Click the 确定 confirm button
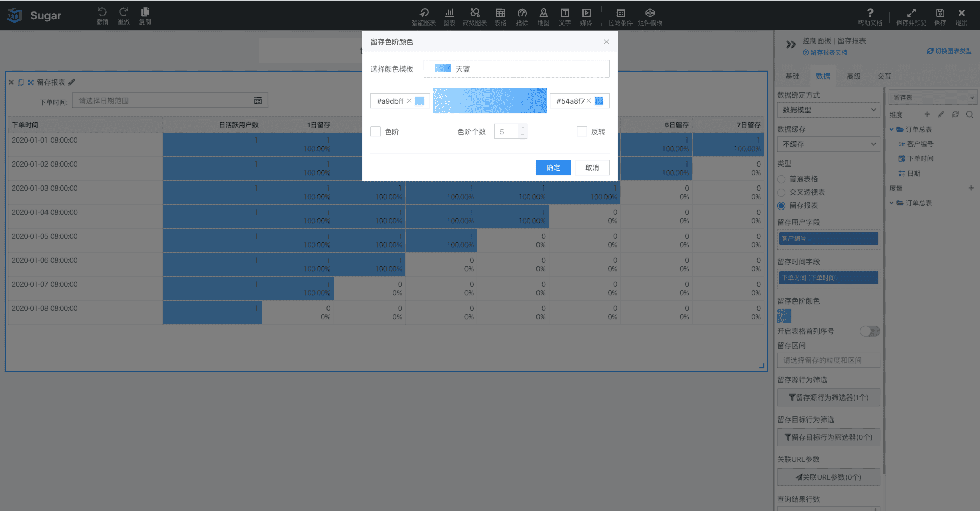 tap(553, 167)
